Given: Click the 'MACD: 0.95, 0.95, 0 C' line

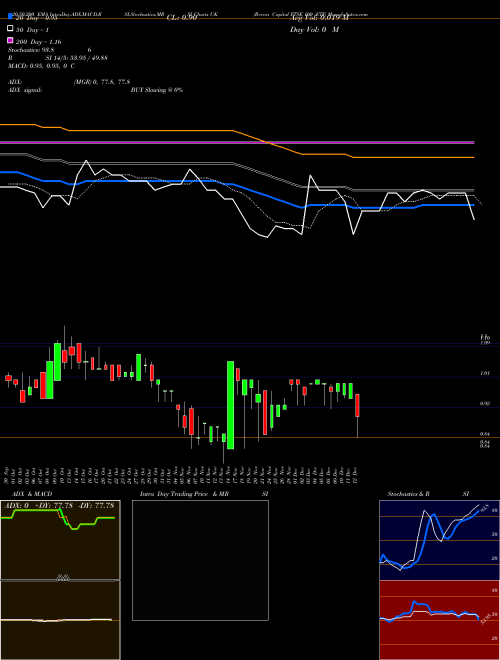Looking at the screenshot, I should pyautogui.click(x=41, y=66).
